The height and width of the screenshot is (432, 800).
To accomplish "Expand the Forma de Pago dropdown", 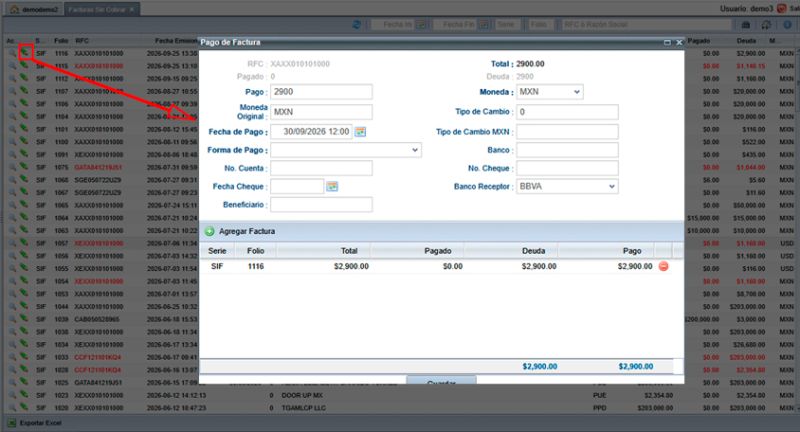I will click(x=415, y=150).
